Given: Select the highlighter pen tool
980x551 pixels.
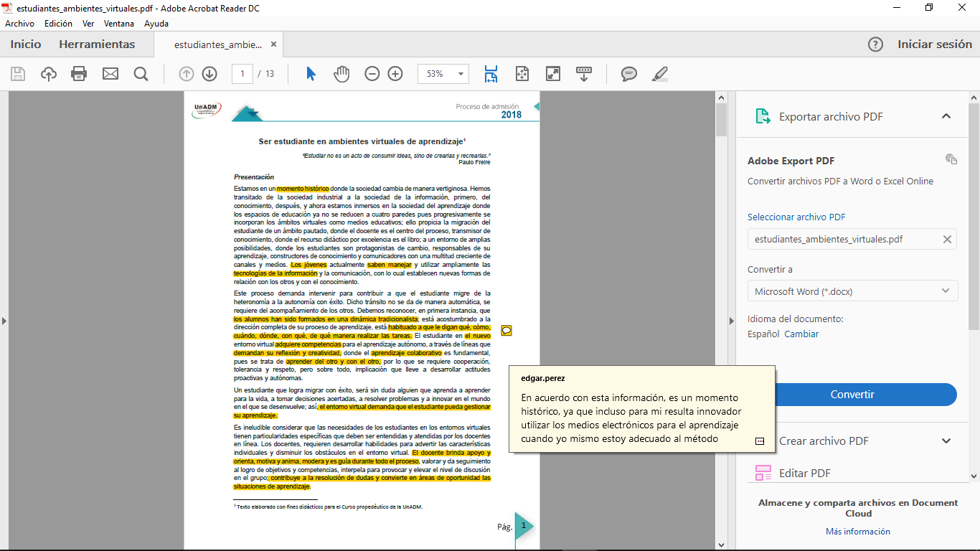Looking at the screenshot, I should (659, 74).
